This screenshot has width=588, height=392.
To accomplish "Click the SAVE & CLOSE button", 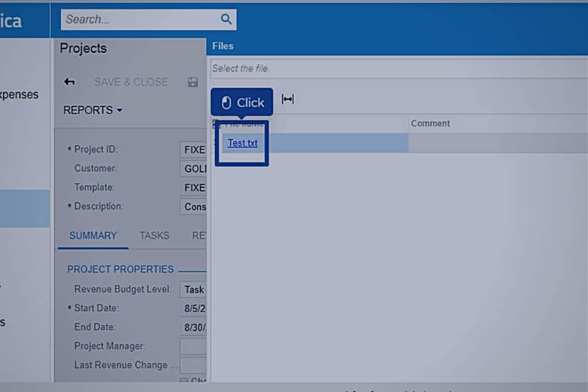I will click(x=131, y=82).
